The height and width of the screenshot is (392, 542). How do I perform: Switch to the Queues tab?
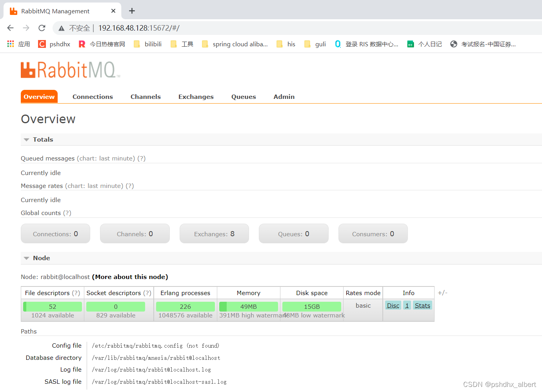coord(244,97)
